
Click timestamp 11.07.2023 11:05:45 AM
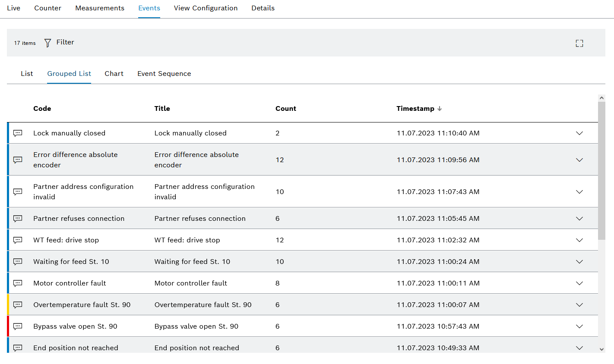(438, 219)
